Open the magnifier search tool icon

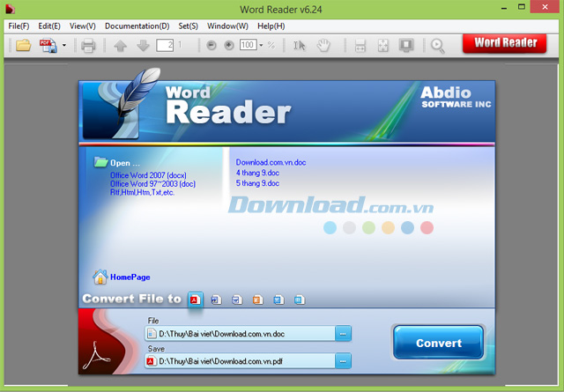pyautogui.click(x=438, y=46)
